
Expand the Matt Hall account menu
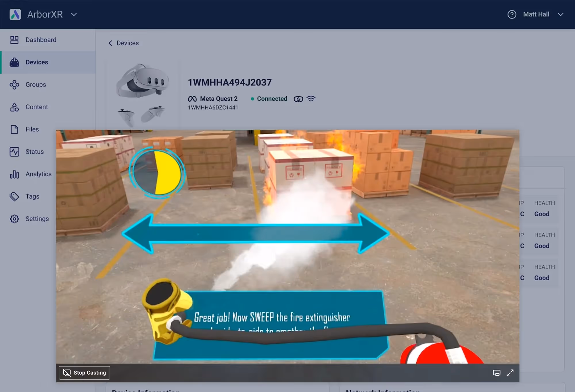tap(561, 14)
